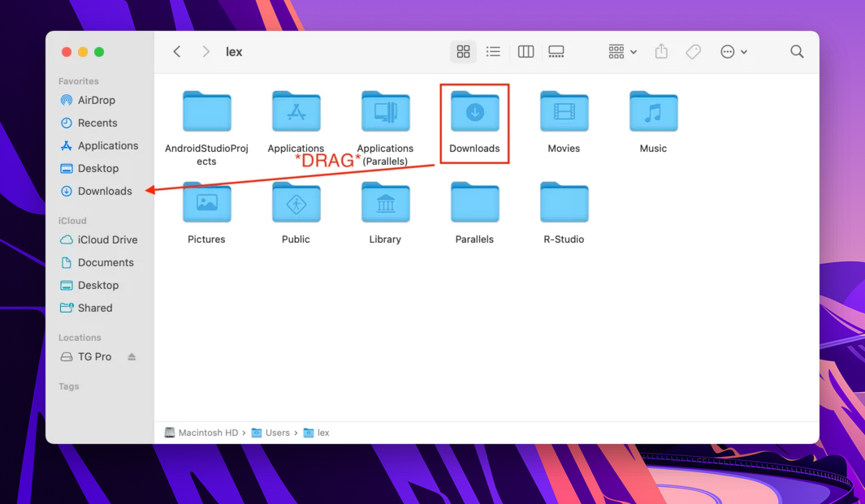Select the R-Studio folder

coord(564,202)
